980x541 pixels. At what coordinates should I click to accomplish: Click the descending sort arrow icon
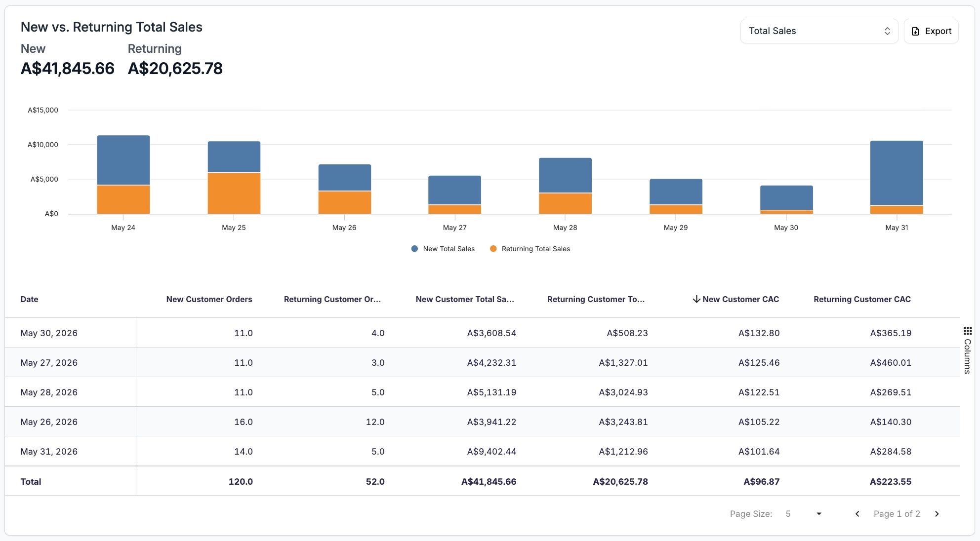tap(696, 299)
